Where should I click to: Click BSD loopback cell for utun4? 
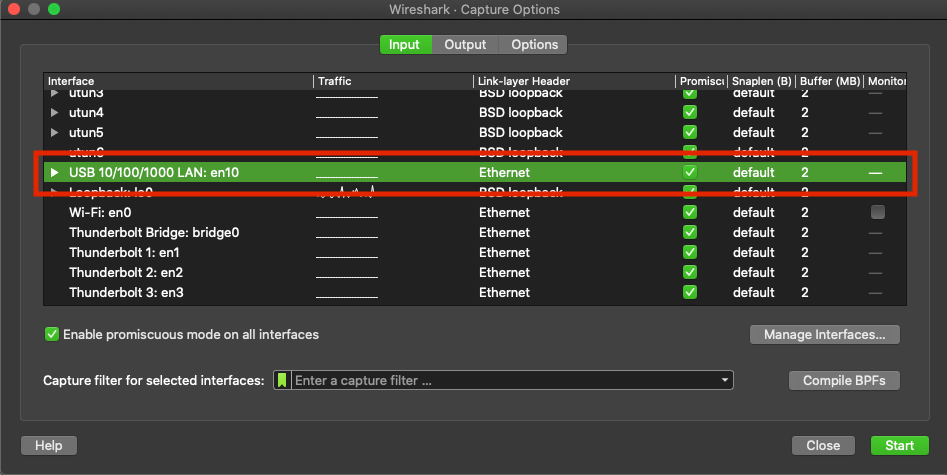(521, 112)
